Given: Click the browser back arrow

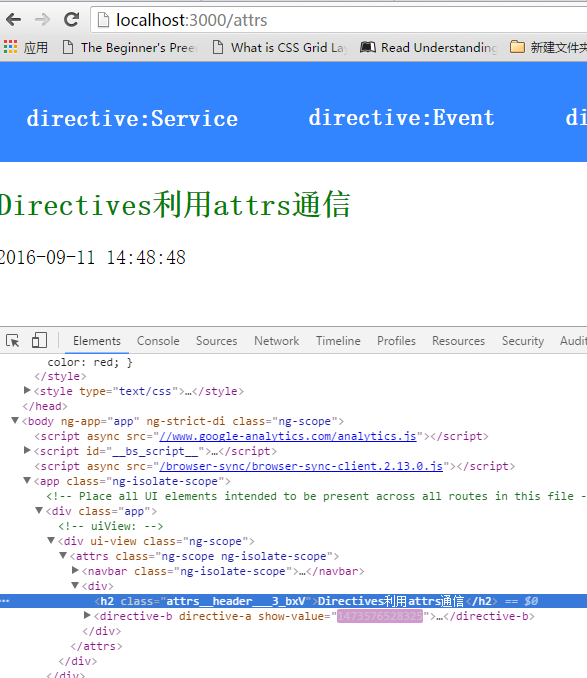Looking at the screenshot, I should pos(13,19).
